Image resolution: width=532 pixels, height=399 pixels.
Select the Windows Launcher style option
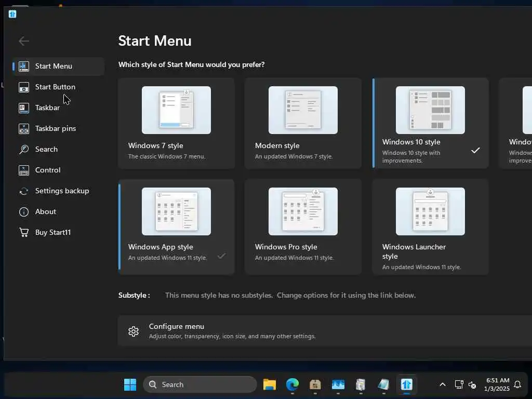coord(431,227)
